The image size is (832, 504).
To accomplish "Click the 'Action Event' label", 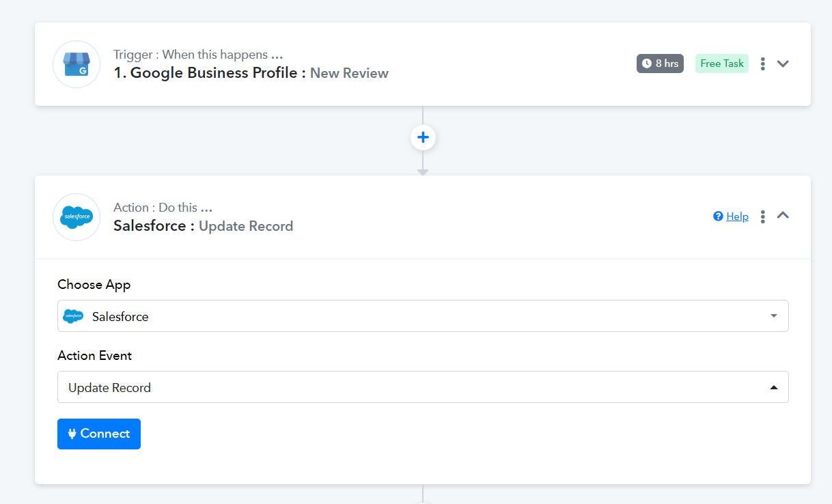I will point(95,356).
